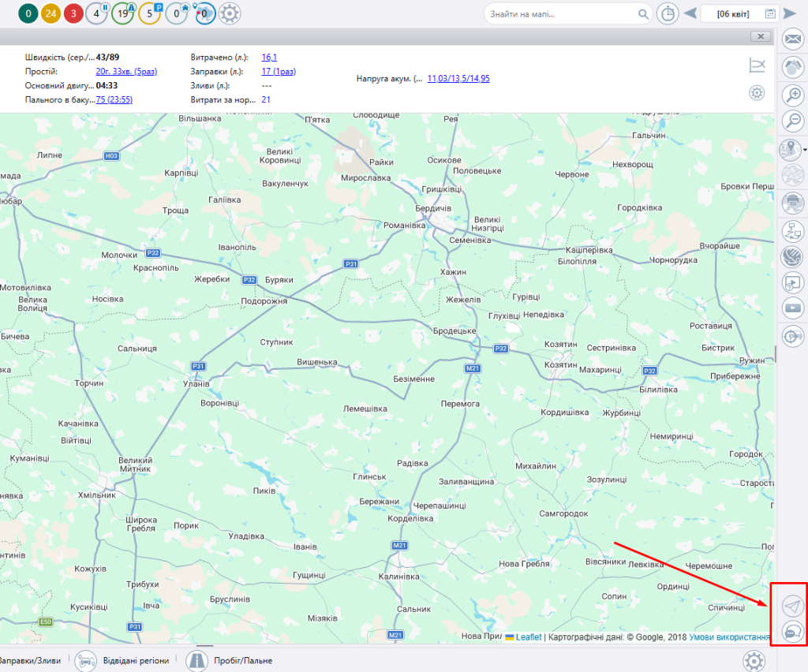The image size is (808, 672).
Task: Click the Telegram paper plane icon
Action: point(792,606)
